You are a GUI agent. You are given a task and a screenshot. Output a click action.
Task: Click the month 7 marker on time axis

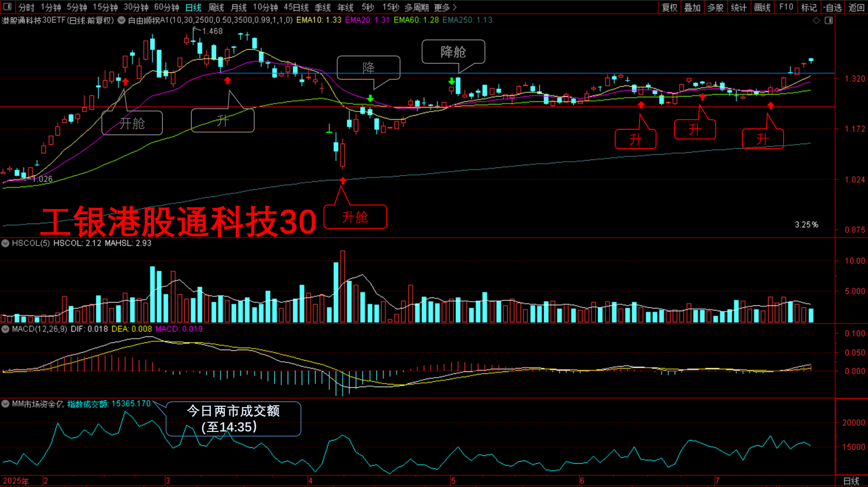click(x=718, y=481)
